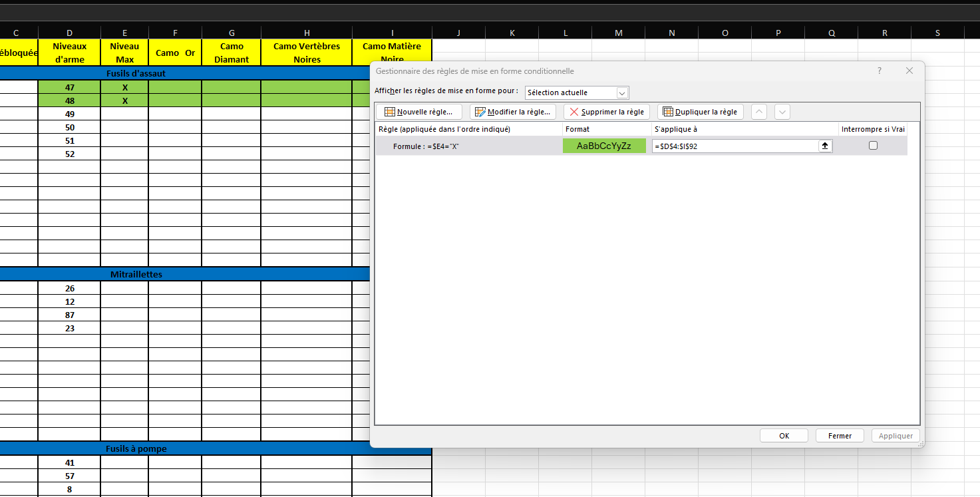Click the range selector collapse icon

pos(825,146)
